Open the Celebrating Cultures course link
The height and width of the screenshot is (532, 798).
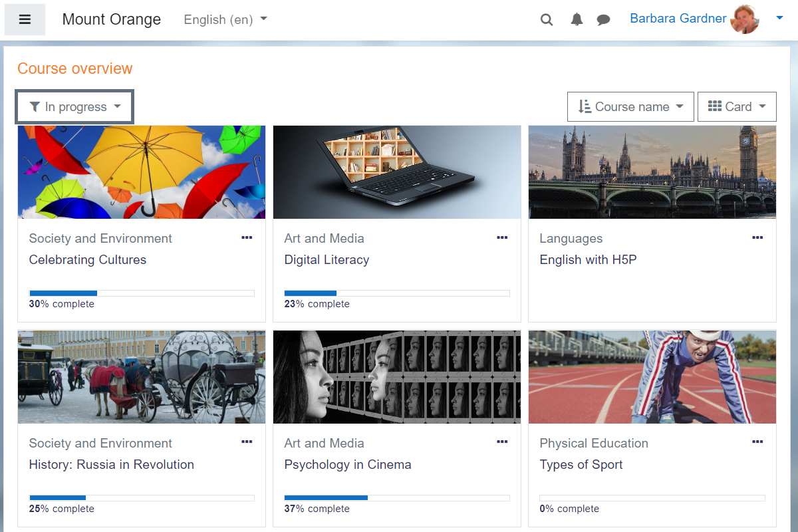pyautogui.click(x=88, y=260)
